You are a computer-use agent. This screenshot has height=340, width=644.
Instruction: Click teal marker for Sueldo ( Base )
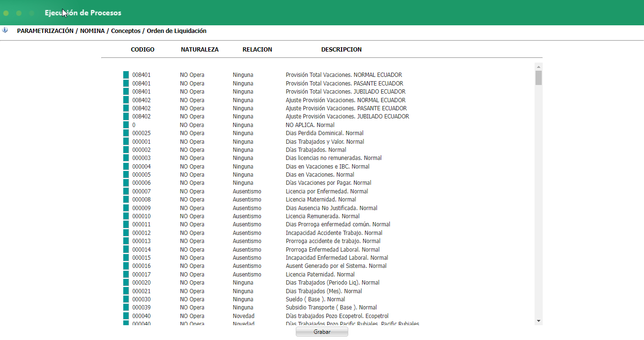pos(126,299)
